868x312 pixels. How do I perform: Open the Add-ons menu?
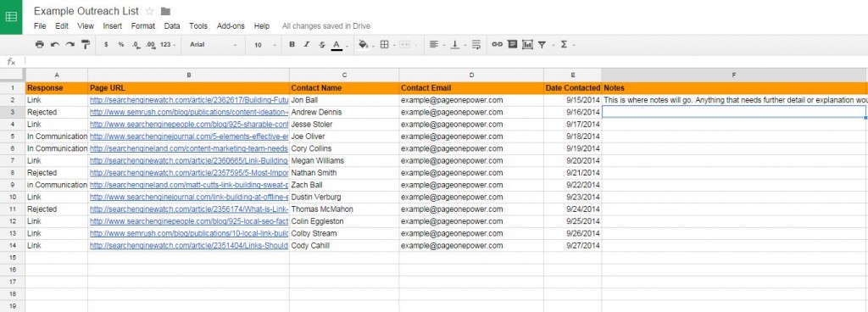(231, 26)
